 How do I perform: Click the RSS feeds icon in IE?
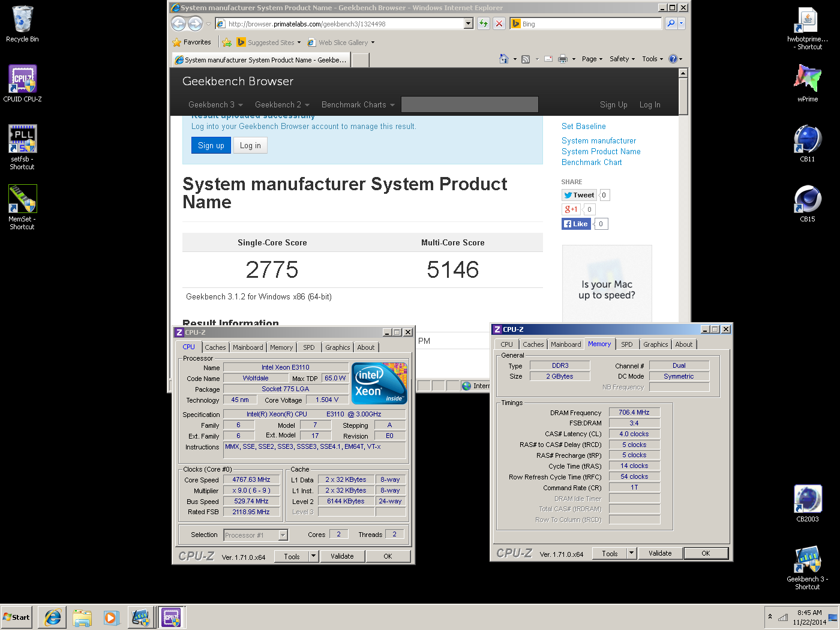coord(526,59)
